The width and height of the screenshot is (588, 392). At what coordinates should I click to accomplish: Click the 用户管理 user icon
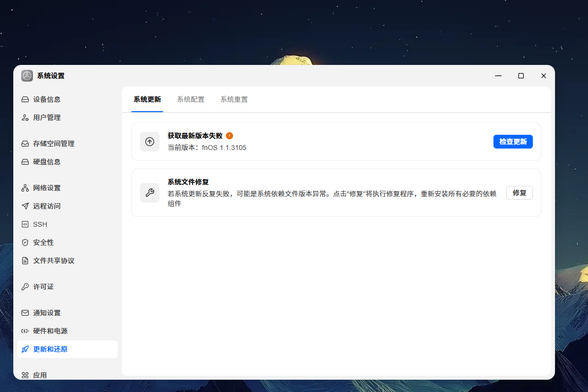tap(25, 118)
